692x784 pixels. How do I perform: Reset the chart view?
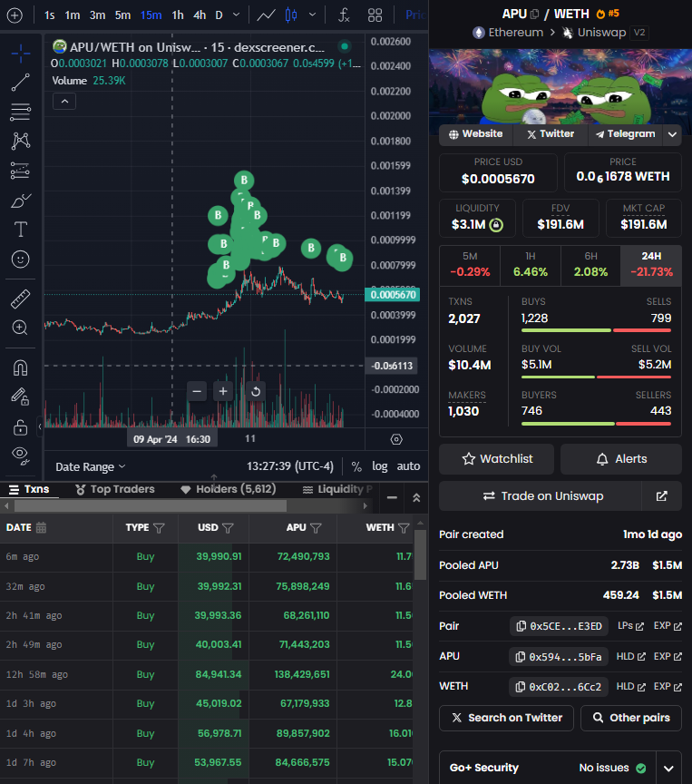256,391
